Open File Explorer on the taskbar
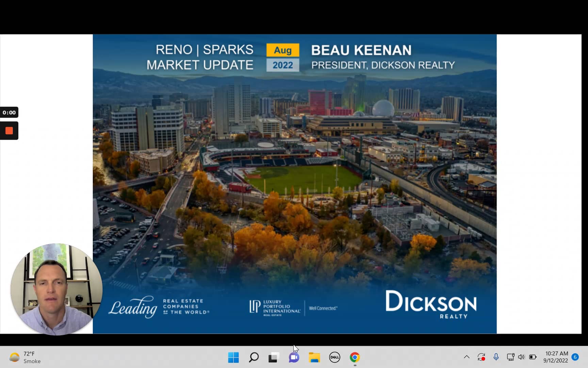The image size is (588, 368). pos(314,357)
